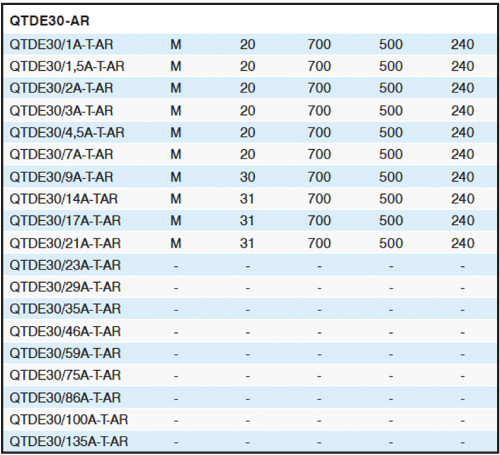Select the QTDE30/1A-T-AR model name
The image size is (500, 455).
click(61, 44)
